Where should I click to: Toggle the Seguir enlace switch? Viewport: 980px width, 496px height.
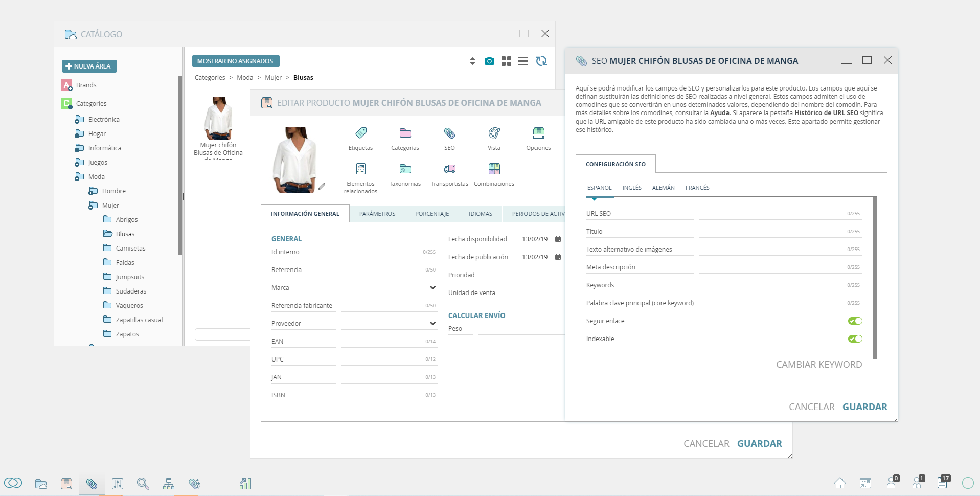click(855, 321)
